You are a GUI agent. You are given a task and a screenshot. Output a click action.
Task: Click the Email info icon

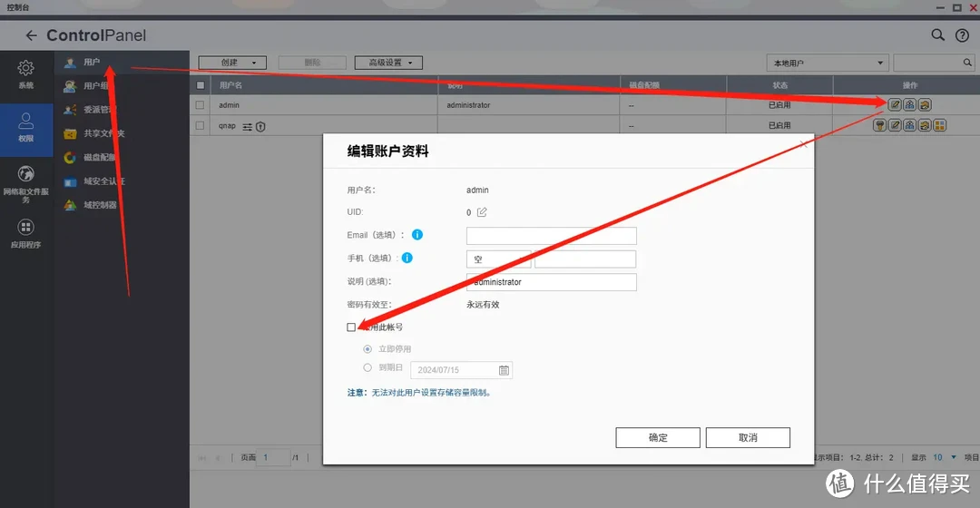pos(417,235)
